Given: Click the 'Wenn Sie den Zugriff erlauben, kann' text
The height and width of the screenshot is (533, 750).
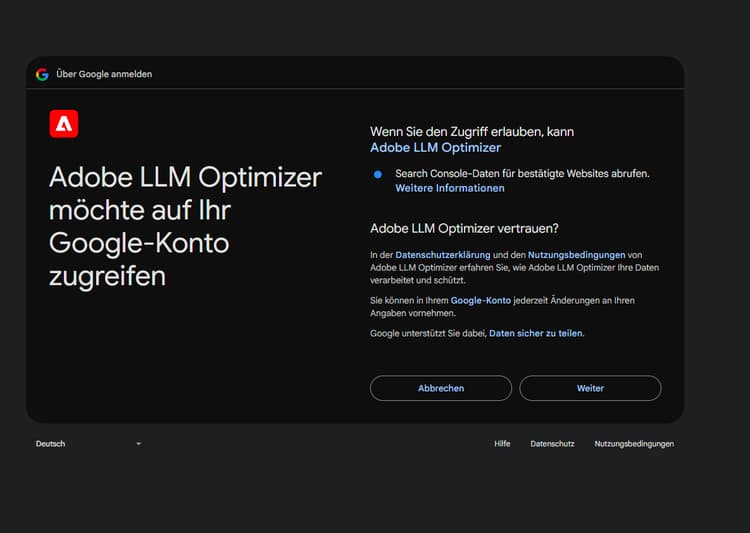Looking at the screenshot, I should [472, 132].
